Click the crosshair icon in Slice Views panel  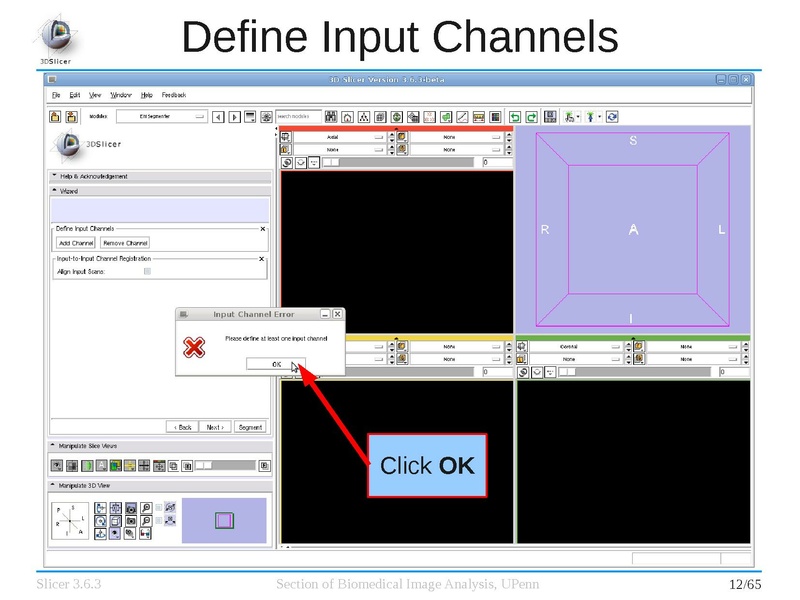coord(144,466)
